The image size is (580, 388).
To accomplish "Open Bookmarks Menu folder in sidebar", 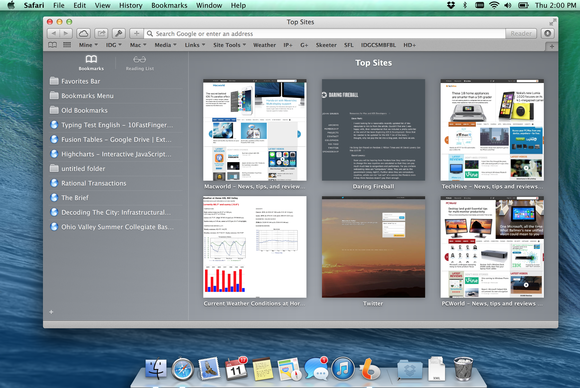I will click(x=115, y=95).
